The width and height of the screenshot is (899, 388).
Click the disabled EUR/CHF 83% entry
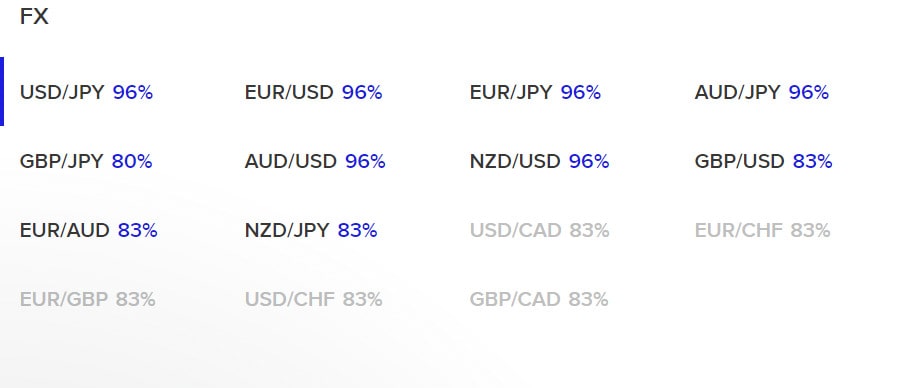click(763, 230)
